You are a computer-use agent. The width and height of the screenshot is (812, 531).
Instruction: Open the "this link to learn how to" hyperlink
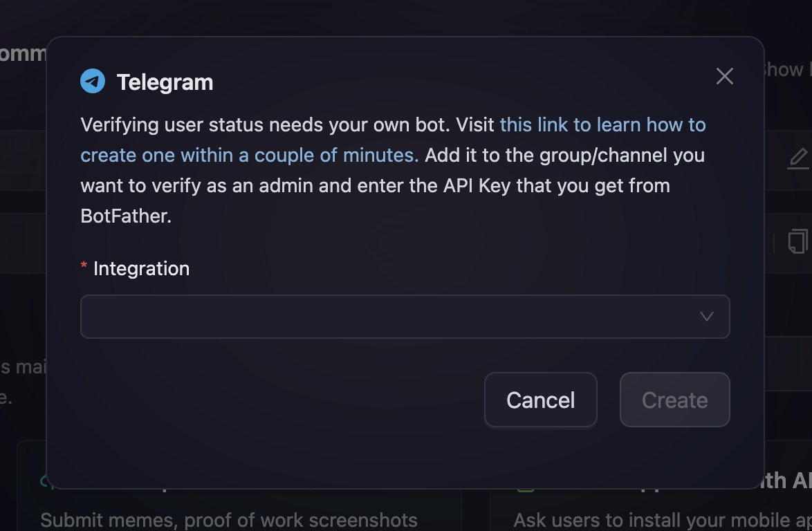tap(602, 124)
